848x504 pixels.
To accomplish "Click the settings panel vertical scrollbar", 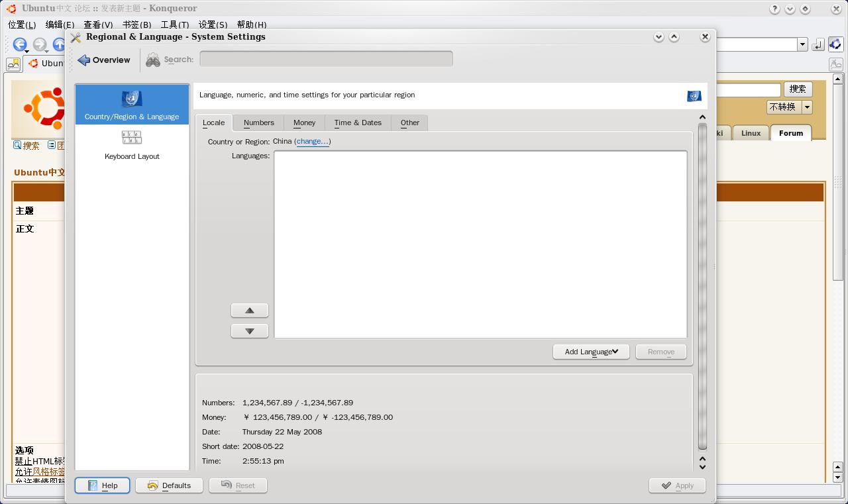I will (702, 286).
